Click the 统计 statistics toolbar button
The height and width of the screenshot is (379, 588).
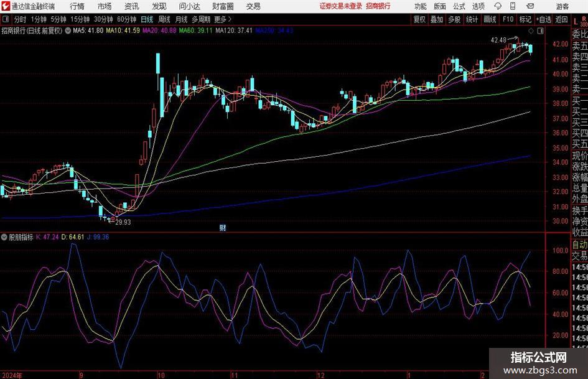tap(472, 19)
